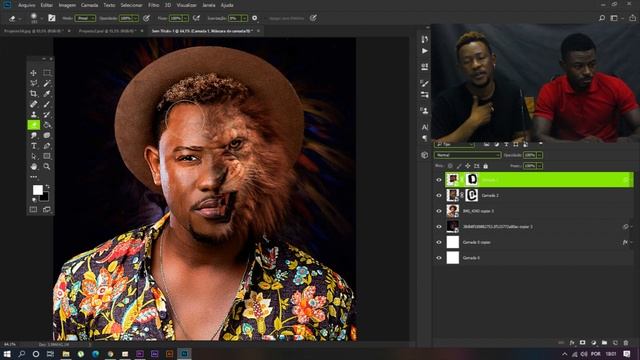Viewport: 640px width, 360px height.
Task: Hide the bottom Camada 0 layer
Action: pos(439,258)
